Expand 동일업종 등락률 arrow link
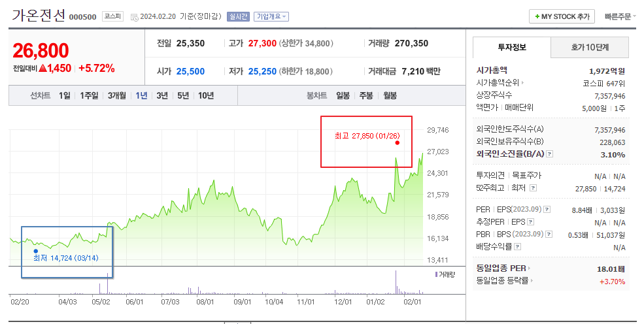Viewport: 644px width, 324px height. tap(532, 281)
